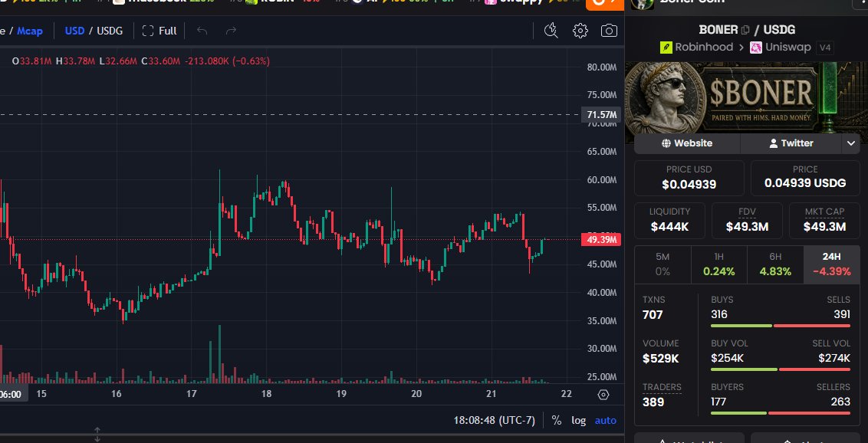Click the 60.00M label on price axis
The image size is (868, 443).
pyautogui.click(x=602, y=180)
